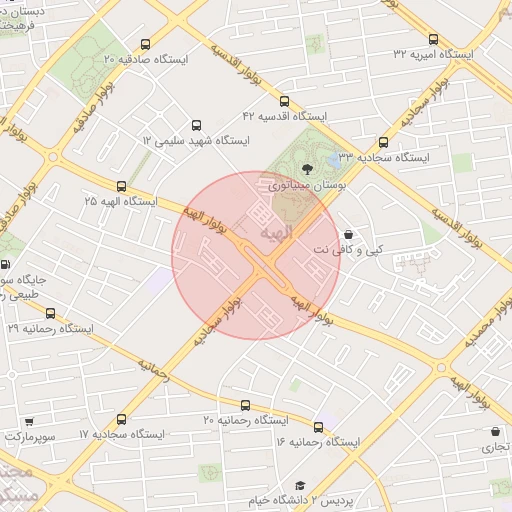Select the ایستگاه رحمانیه ۲۰ bus icon
This screenshot has width=512, height=512.
[246, 405]
